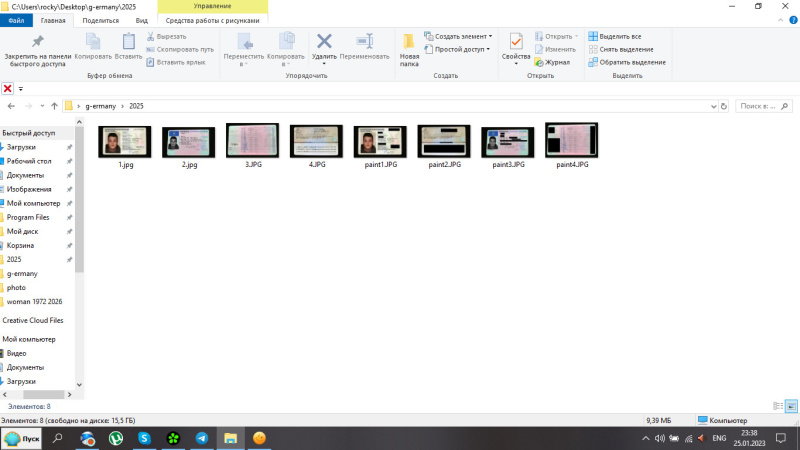This screenshot has width=800, height=450.
Task: Switch to large thumbnails view in status bar
Action: point(791,405)
